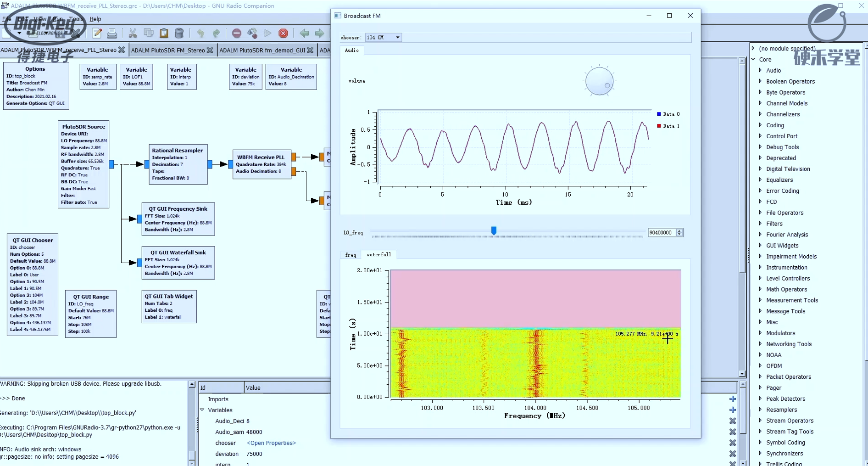
Task: Click the flowgraph canvas vertical scrollbar
Action: 742,218
